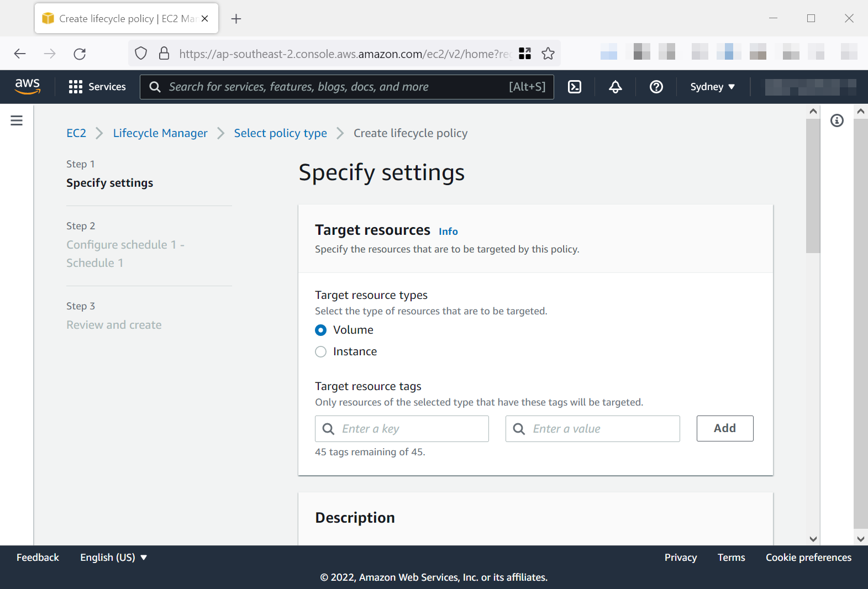This screenshot has width=868, height=589.
Task: Click '45 tags remaining of 45.' text
Action: (370, 452)
